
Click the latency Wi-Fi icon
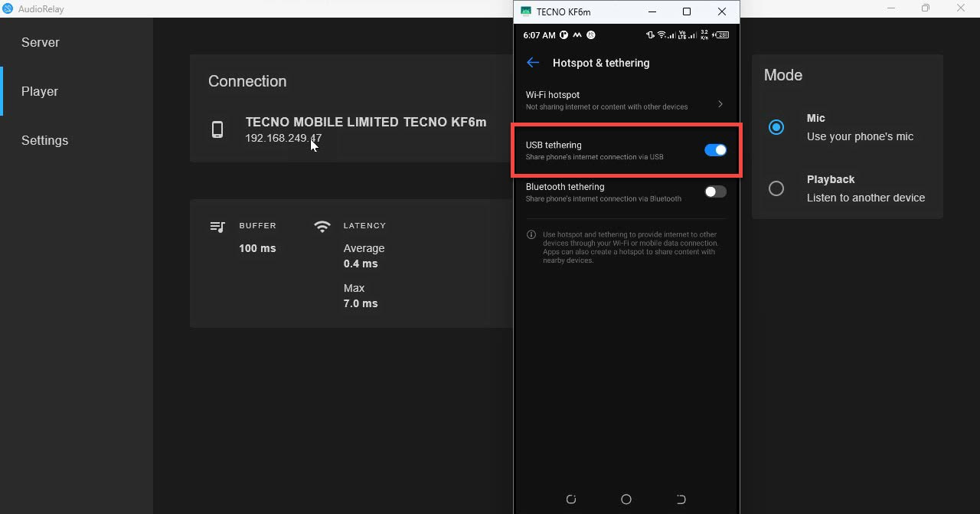[322, 227]
